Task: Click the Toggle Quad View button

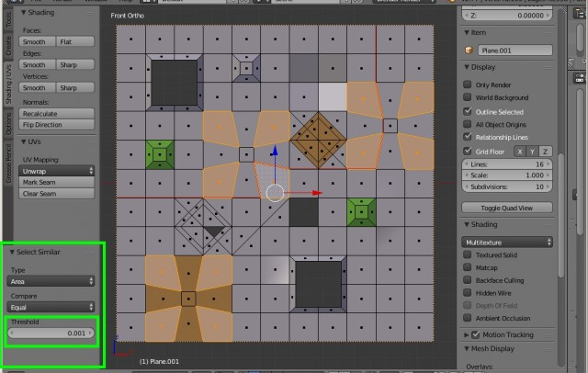Action: tap(507, 208)
